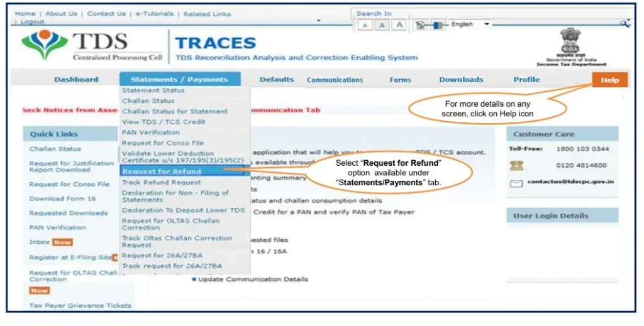Select Request for Conso File in menu
The width and height of the screenshot is (644, 326).
click(x=163, y=143)
